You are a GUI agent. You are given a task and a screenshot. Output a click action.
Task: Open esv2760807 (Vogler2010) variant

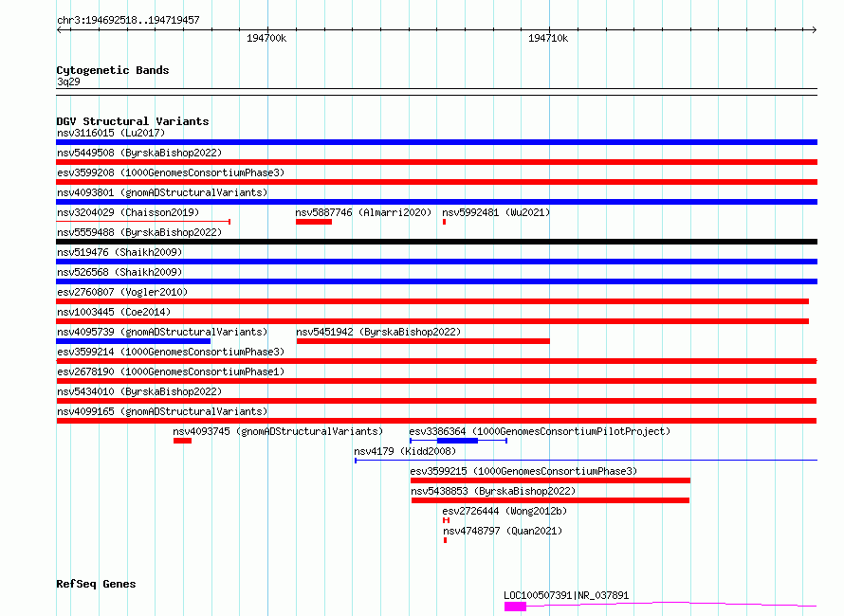click(x=122, y=292)
